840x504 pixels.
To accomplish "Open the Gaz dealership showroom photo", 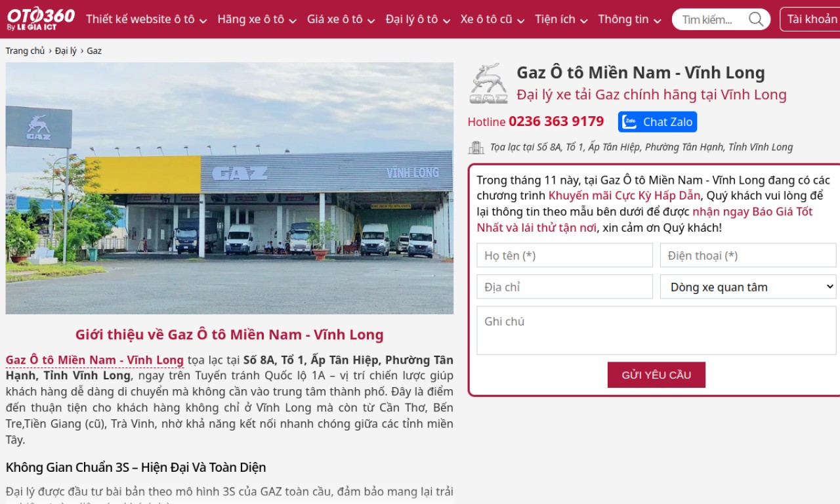I will pos(230,188).
